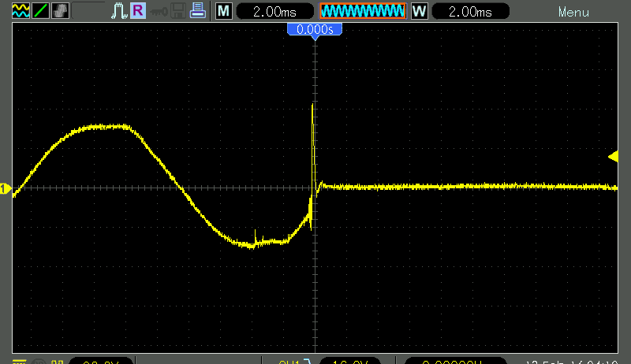Select the window timebase 2.00ms value

tap(470, 11)
